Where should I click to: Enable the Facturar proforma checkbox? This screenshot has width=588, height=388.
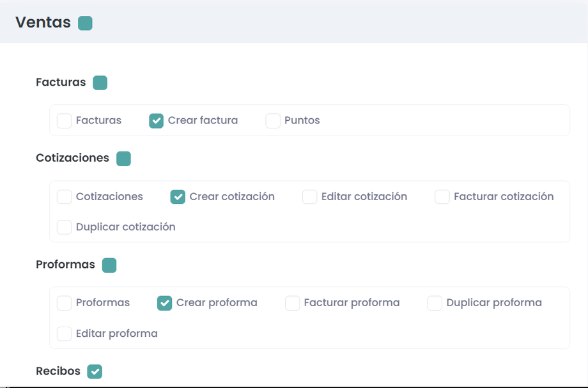292,303
